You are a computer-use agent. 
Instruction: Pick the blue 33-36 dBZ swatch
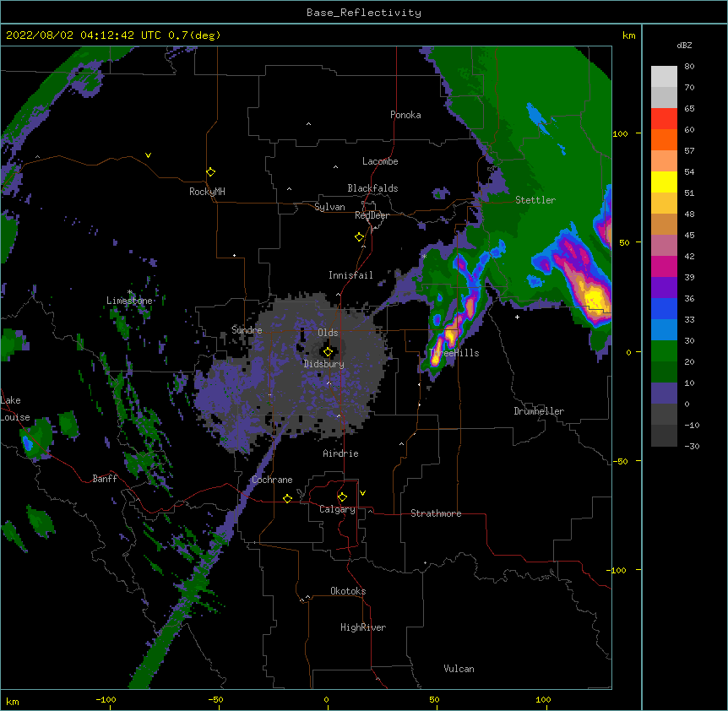(664, 309)
